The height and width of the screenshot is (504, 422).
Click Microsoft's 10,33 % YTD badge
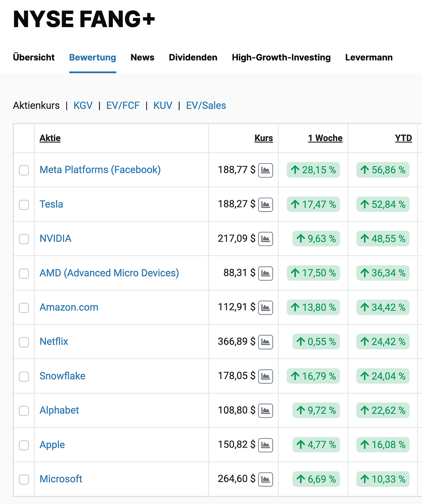[383, 479]
